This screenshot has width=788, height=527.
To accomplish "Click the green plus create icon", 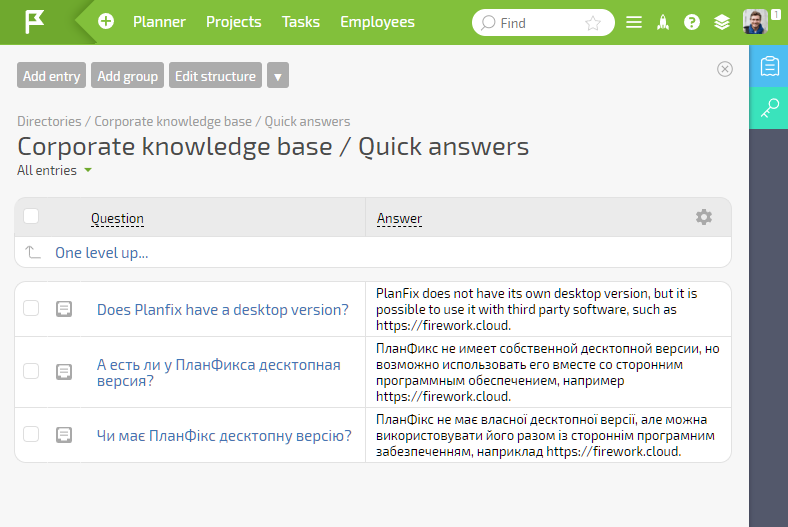I will tap(106, 22).
